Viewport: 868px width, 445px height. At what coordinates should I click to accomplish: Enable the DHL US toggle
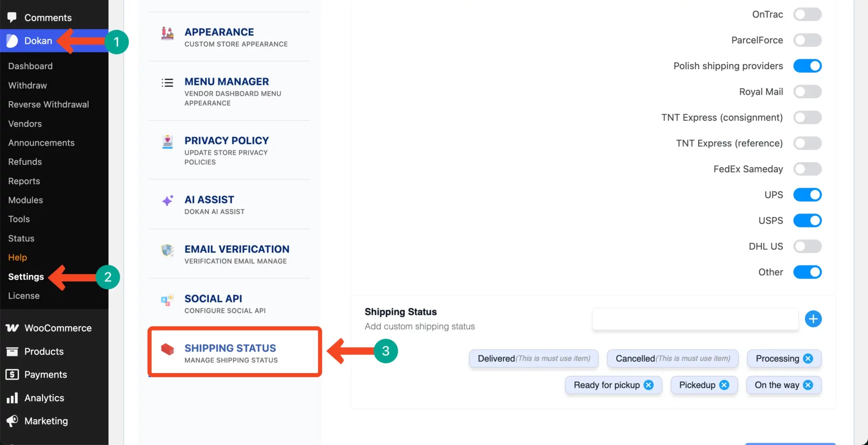tap(807, 246)
